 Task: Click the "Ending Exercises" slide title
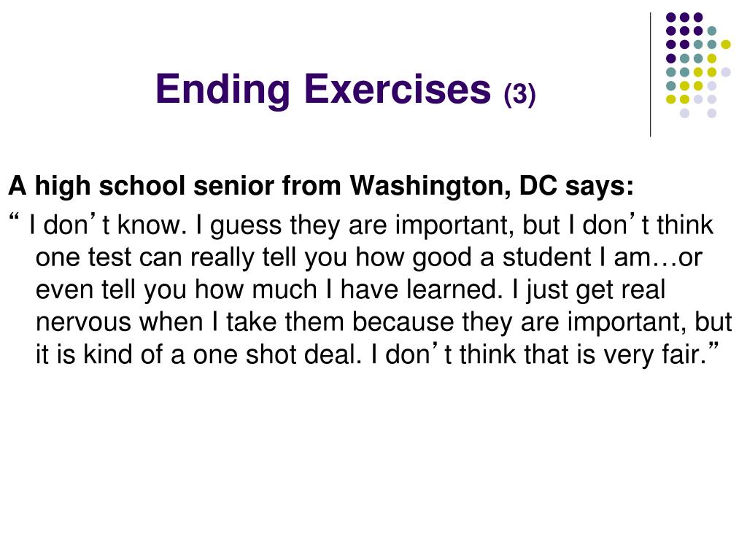point(323,89)
